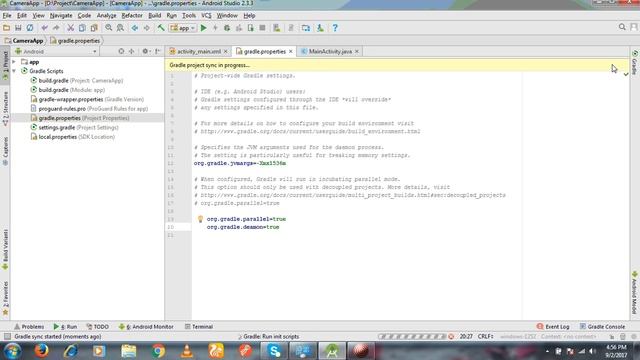Open the Build menu
This screenshot has height=360, width=640.
(x=154, y=16)
